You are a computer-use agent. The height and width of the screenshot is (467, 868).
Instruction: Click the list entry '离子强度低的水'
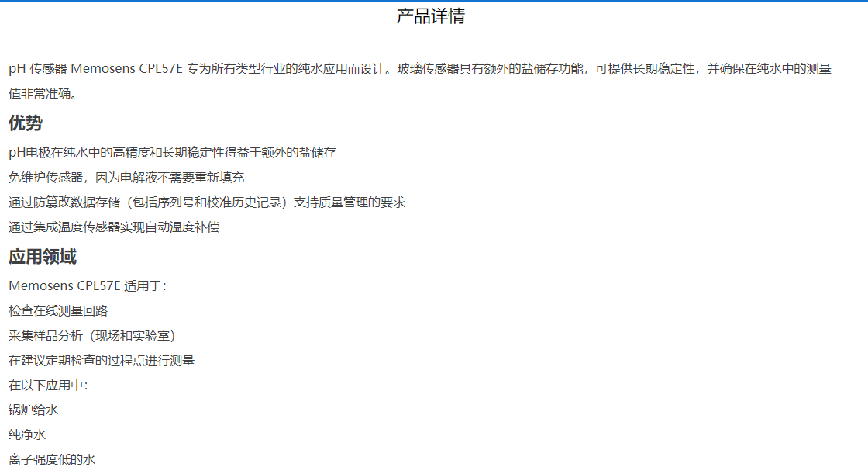(x=52, y=459)
